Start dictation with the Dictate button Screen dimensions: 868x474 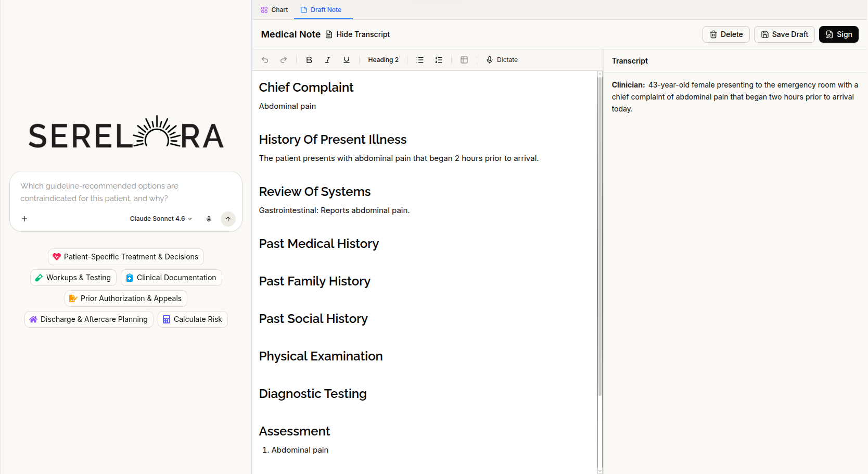[x=502, y=60]
